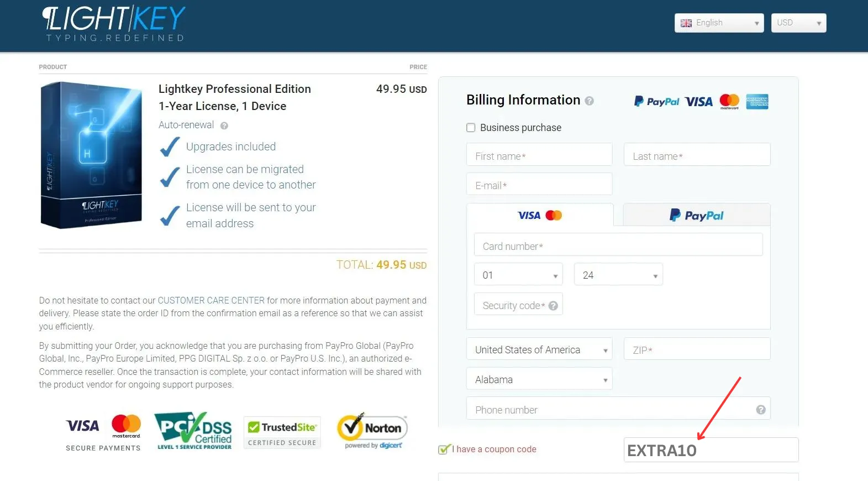Click the Security code help icon
The height and width of the screenshot is (481, 868).
(x=553, y=306)
